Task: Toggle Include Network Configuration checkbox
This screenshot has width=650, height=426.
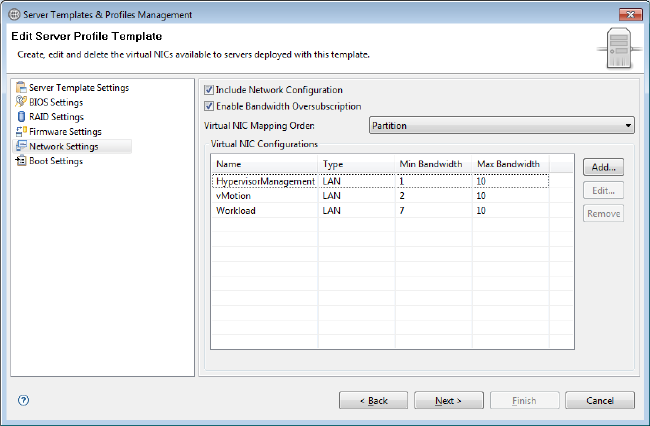Action: (x=209, y=90)
